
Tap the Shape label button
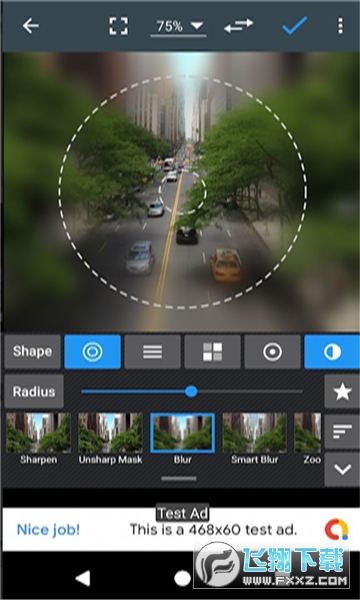(33, 352)
